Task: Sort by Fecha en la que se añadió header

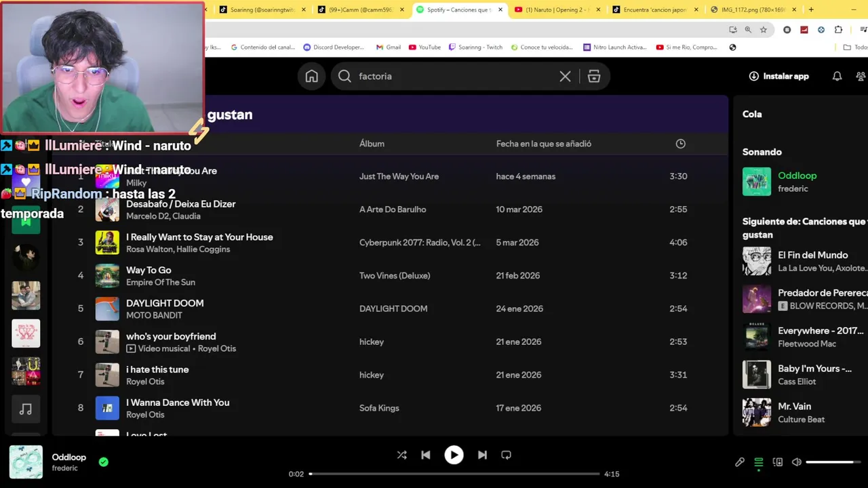Action: (544, 144)
